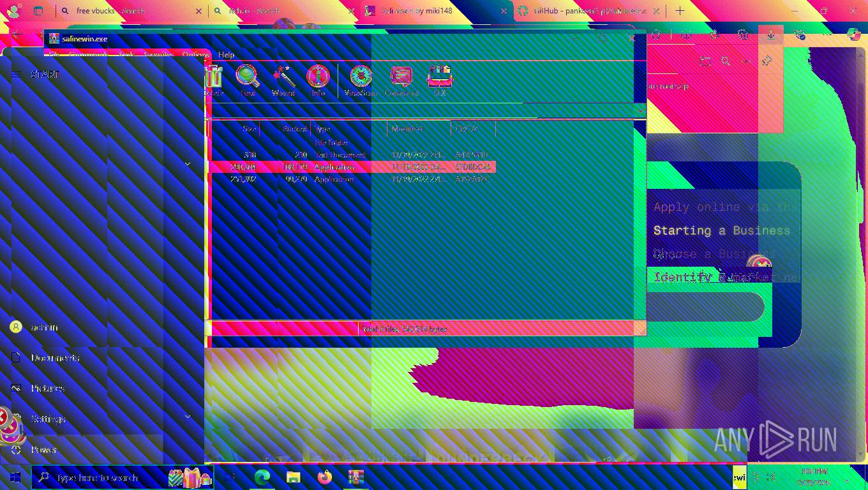Expand the WinRAR address path dropdown
Screen dimensions: 868x490
tap(640, 111)
